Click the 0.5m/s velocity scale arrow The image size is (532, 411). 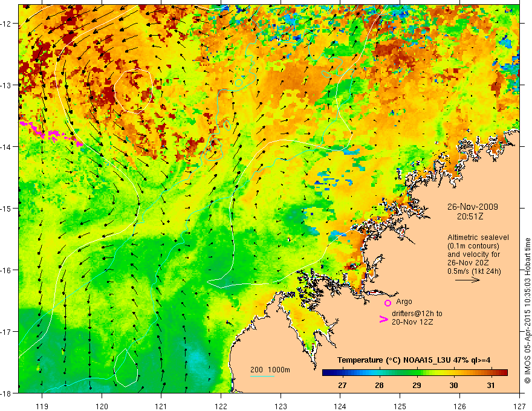467,280
